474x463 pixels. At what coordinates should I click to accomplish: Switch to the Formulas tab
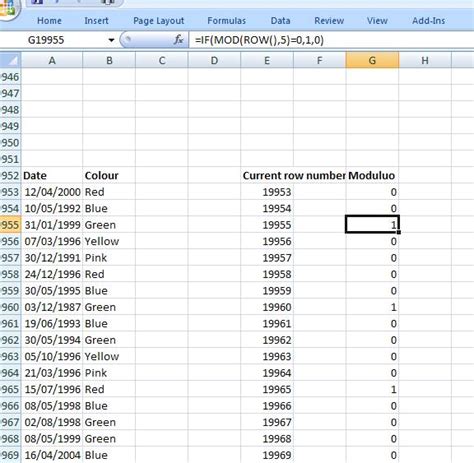point(227,21)
